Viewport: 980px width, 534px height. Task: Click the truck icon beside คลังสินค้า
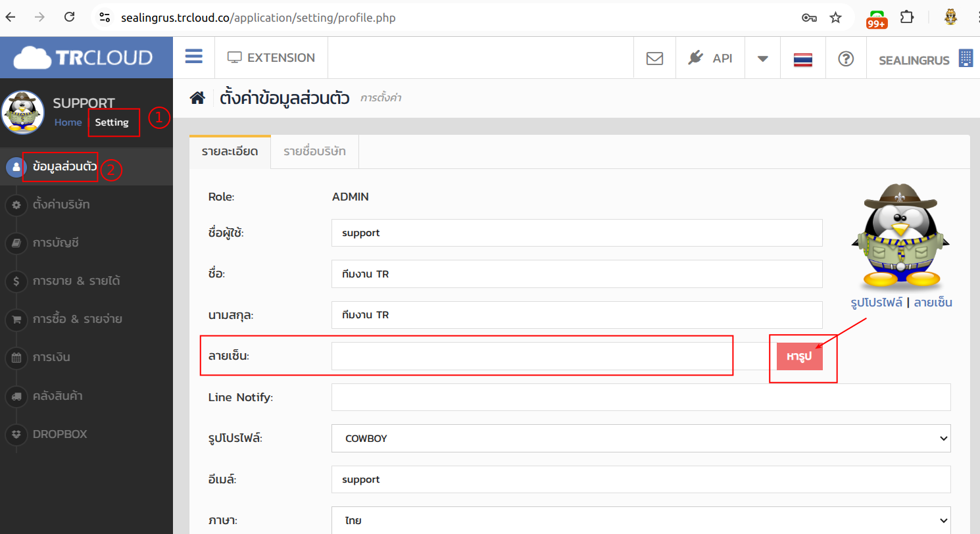pyautogui.click(x=16, y=397)
